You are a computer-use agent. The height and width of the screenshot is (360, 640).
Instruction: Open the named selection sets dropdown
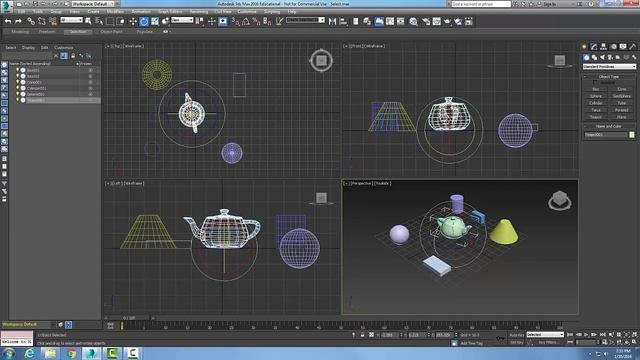coord(305,20)
